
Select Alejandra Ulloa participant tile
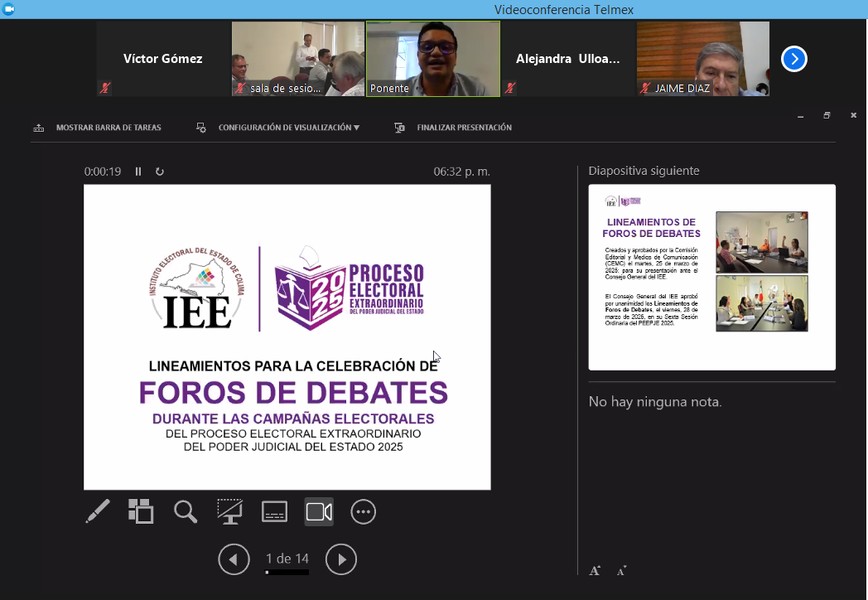click(x=568, y=59)
